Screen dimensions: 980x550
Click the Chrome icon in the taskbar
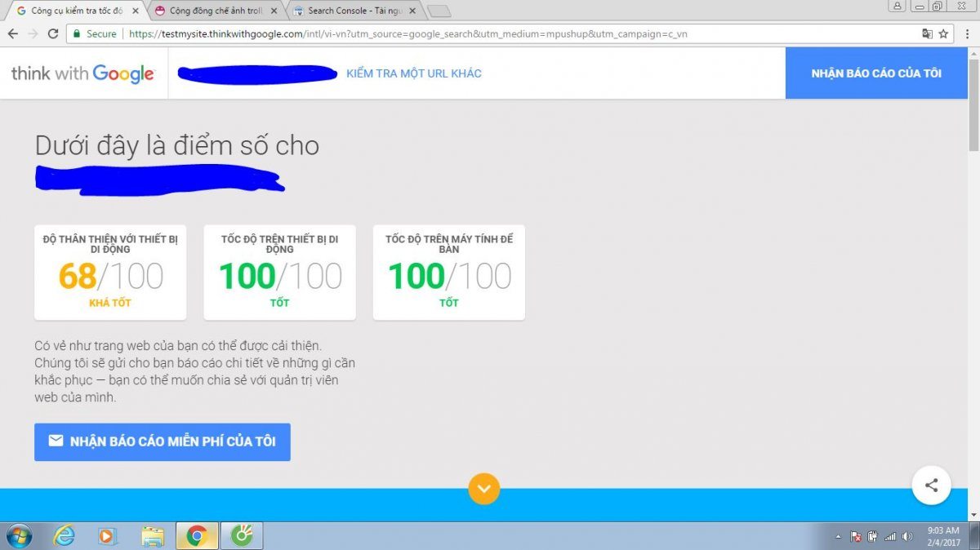tap(196, 536)
